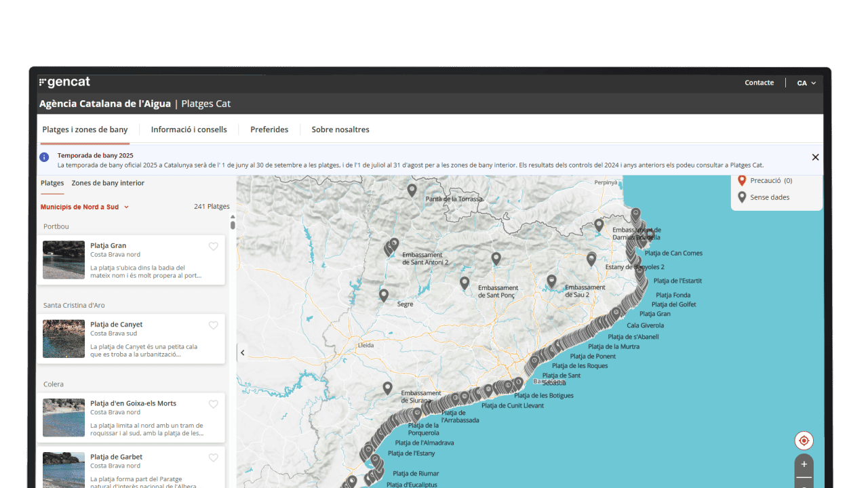Click Embassament de Sant Ponç marker

tap(465, 283)
